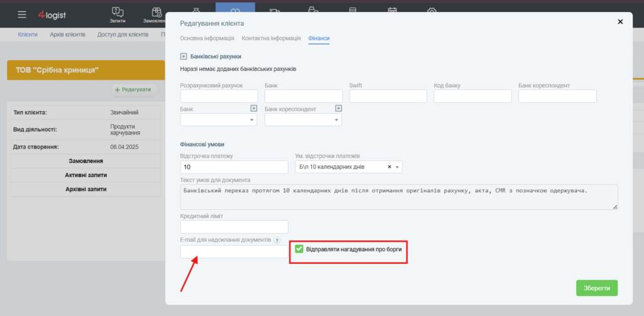Click the e-mail for documents field
This screenshot has width=644, height=316.
[234, 251]
